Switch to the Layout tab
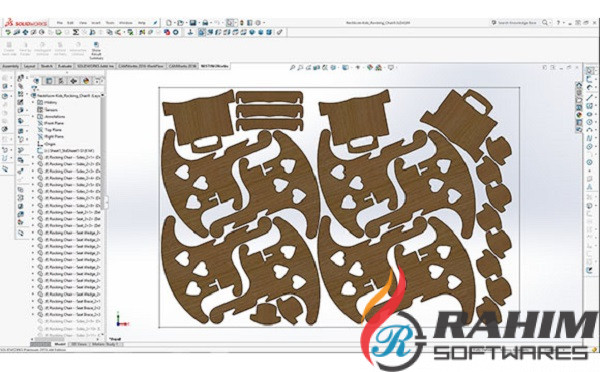The width and height of the screenshot is (600, 372). tap(29, 66)
